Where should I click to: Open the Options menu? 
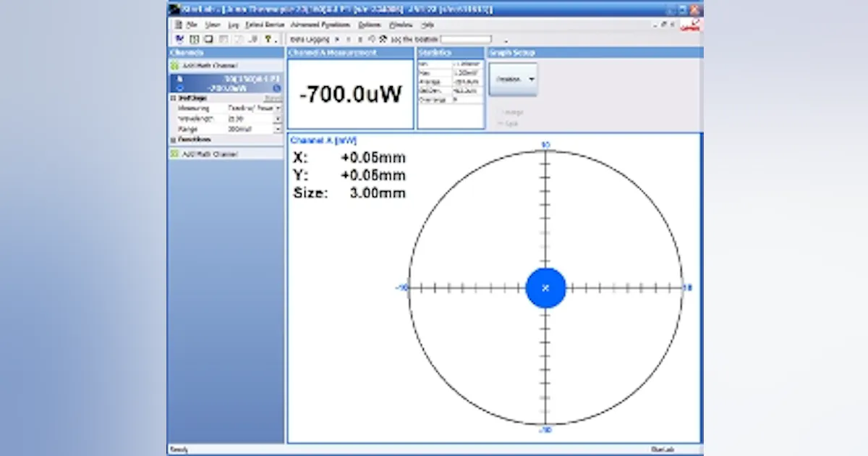pos(369,25)
